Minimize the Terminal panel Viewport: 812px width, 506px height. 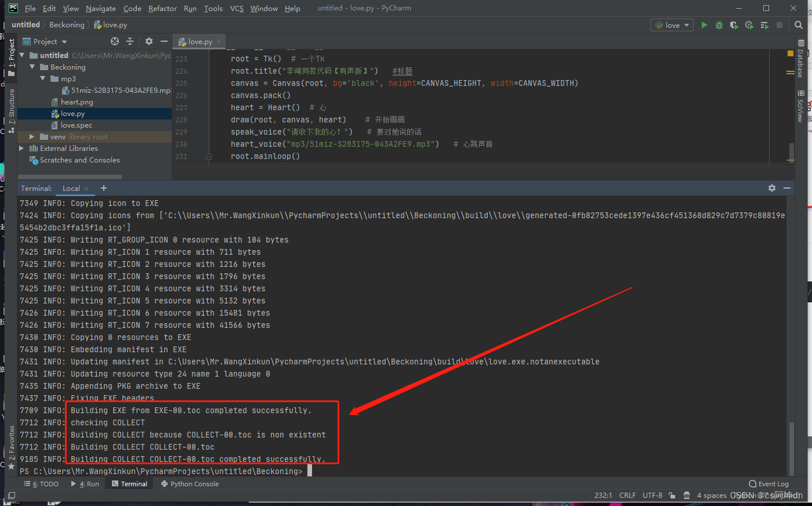point(787,188)
